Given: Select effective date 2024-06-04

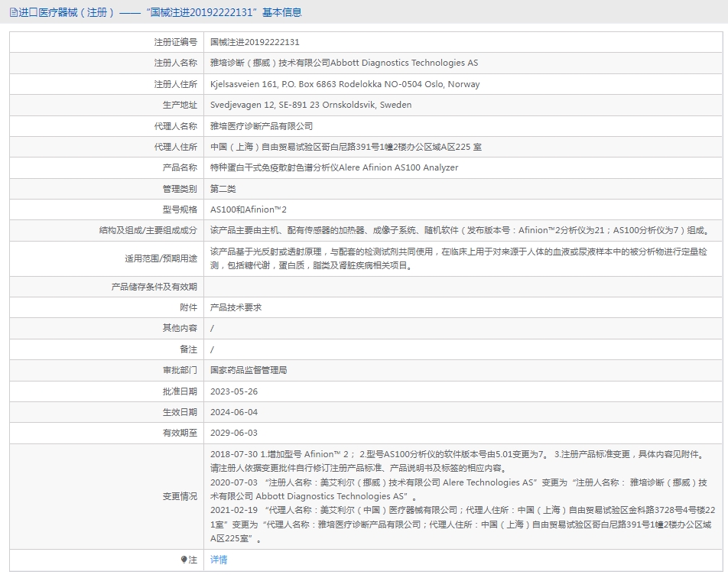Looking at the screenshot, I should pos(234,412).
